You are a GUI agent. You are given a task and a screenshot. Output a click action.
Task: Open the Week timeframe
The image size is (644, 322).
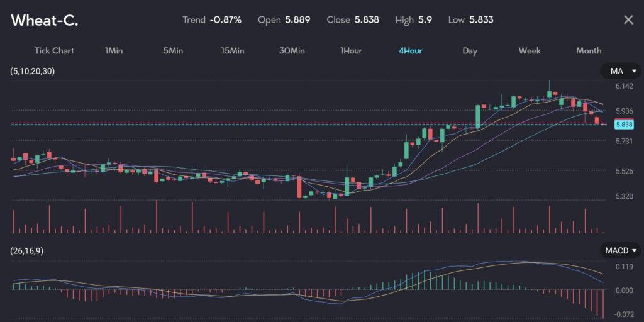(x=530, y=51)
